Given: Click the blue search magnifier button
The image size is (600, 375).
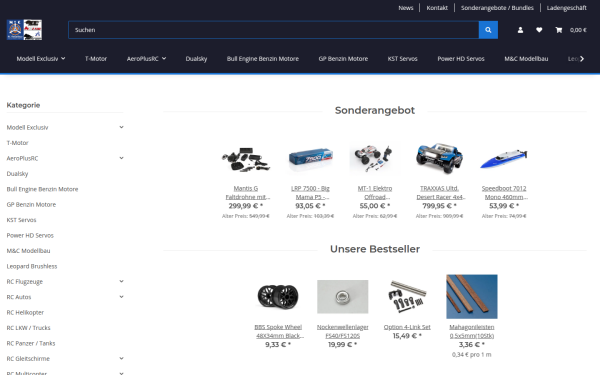Looking at the screenshot, I should point(488,30).
